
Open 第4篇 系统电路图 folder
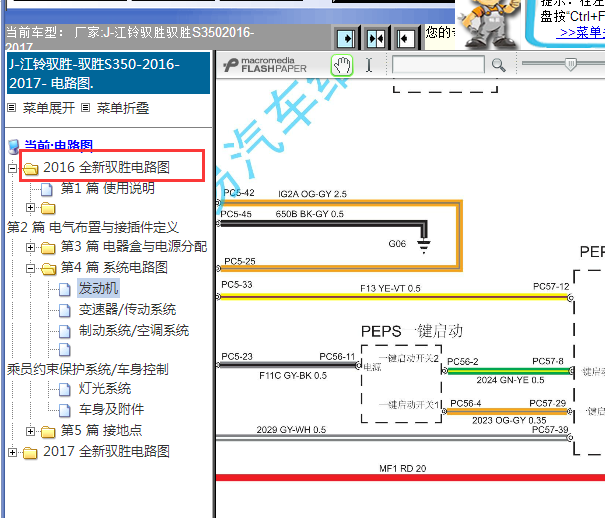point(114,267)
